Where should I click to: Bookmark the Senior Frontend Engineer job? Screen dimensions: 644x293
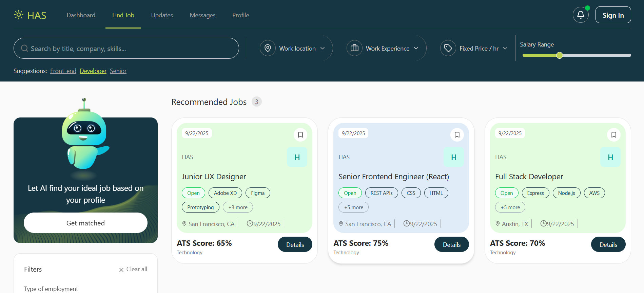(x=457, y=135)
